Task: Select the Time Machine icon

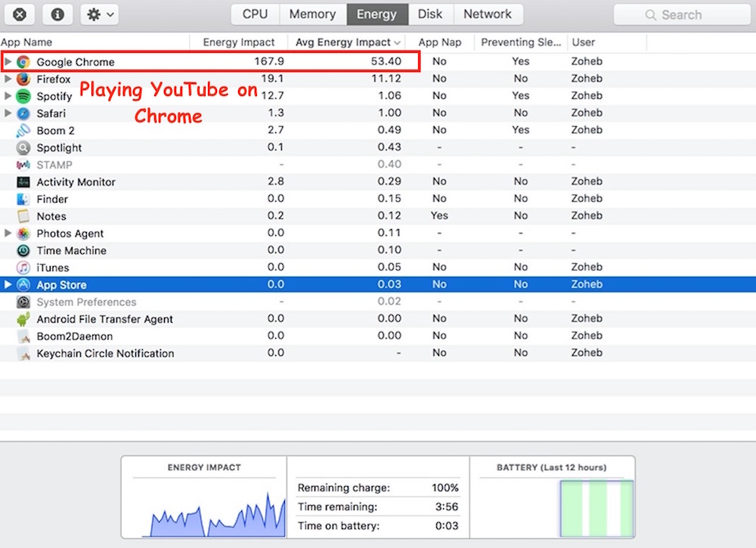Action: pos(23,251)
